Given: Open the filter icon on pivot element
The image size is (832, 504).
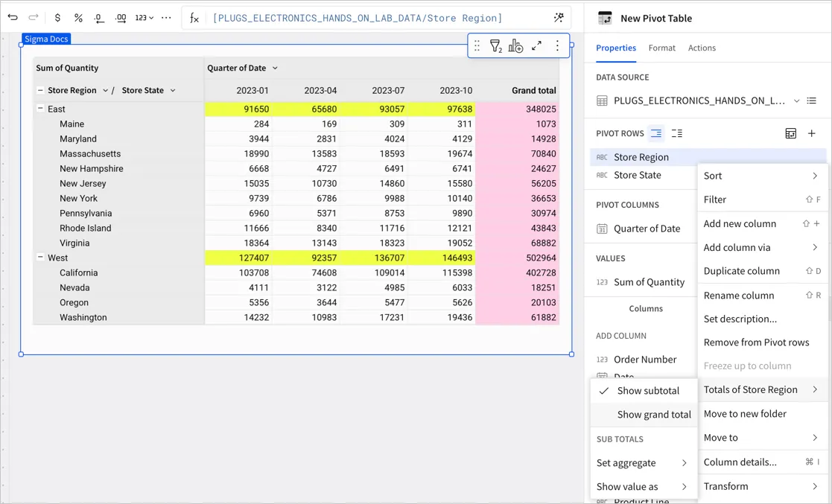Looking at the screenshot, I should point(495,46).
